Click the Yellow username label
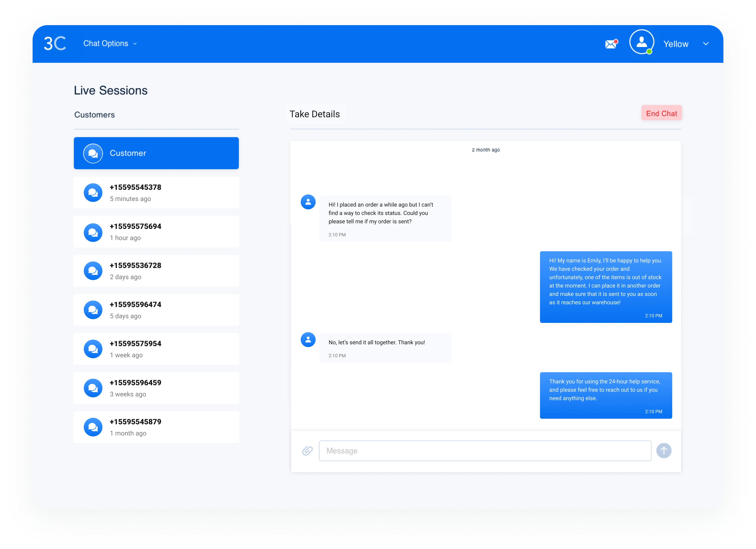756x549 pixels. point(676,44)
